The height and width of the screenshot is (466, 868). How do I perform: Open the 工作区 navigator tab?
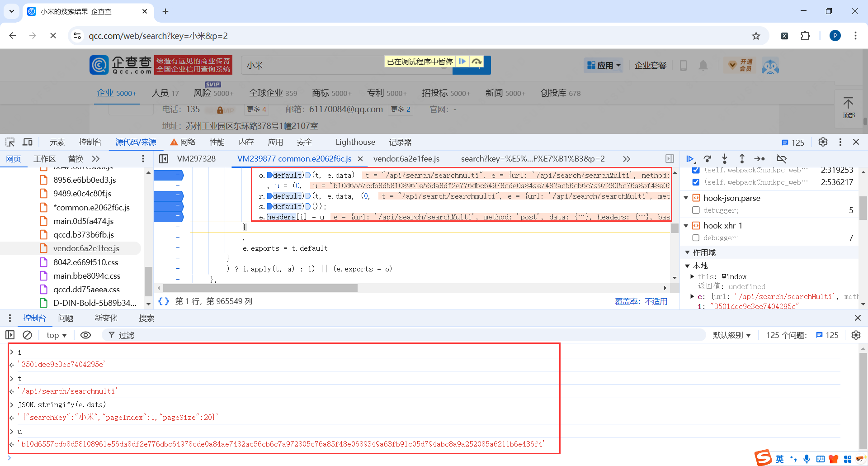[x=44, y=159]
